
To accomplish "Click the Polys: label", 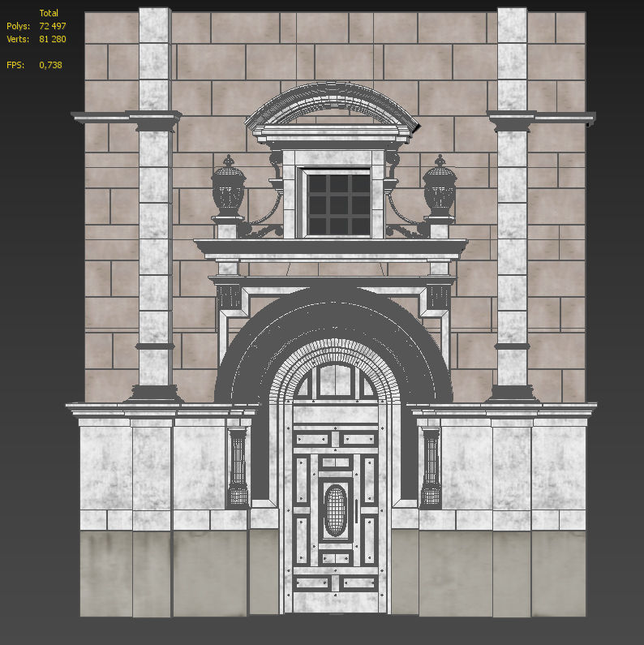I will tap(18, 26).
